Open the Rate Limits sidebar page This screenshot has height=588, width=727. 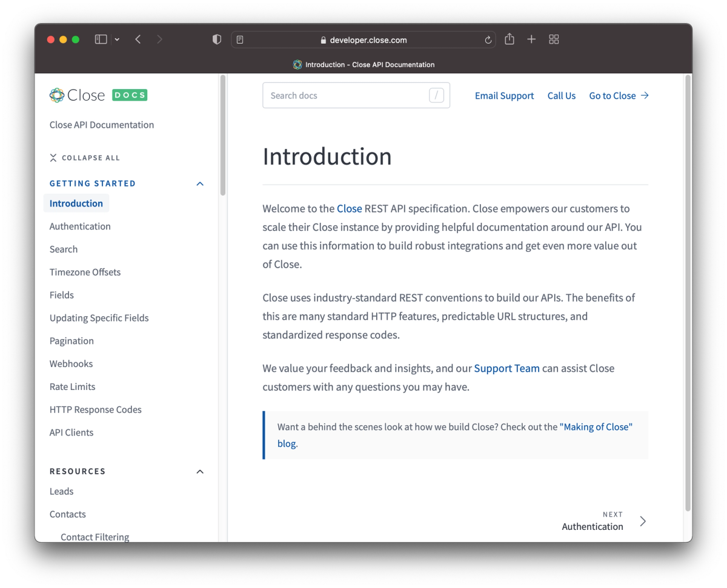pyautogui.click(x=72, y=387)
